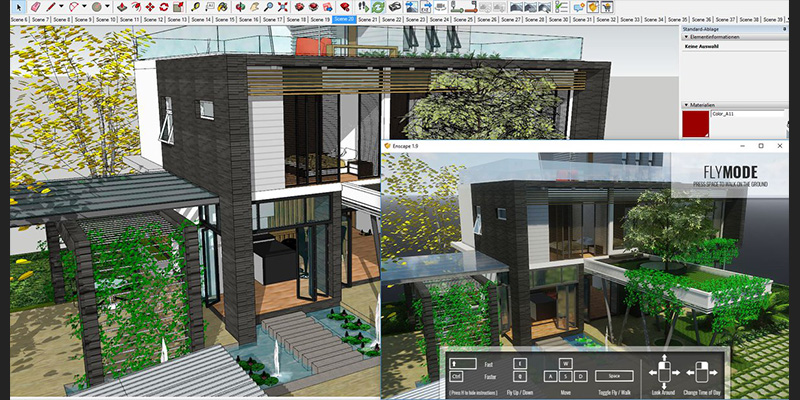Open dropdown arrow beside the arc tool
The image size is (800, 400).
pos(84,7)
